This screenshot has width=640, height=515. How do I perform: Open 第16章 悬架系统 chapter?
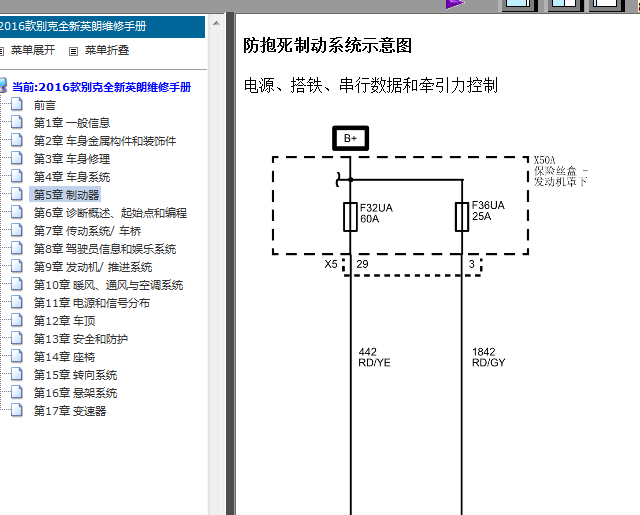(76, 393)
